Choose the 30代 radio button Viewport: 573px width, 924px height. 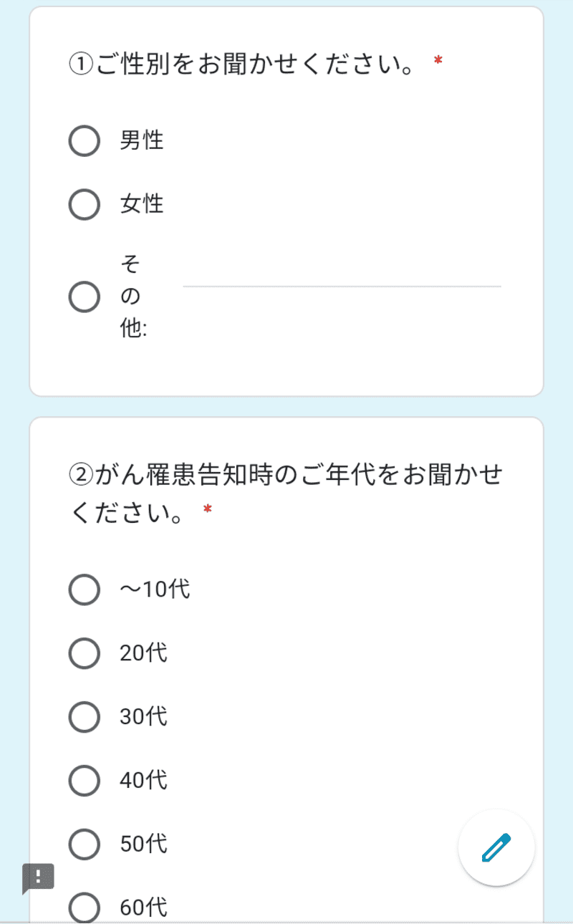point(84,717)
